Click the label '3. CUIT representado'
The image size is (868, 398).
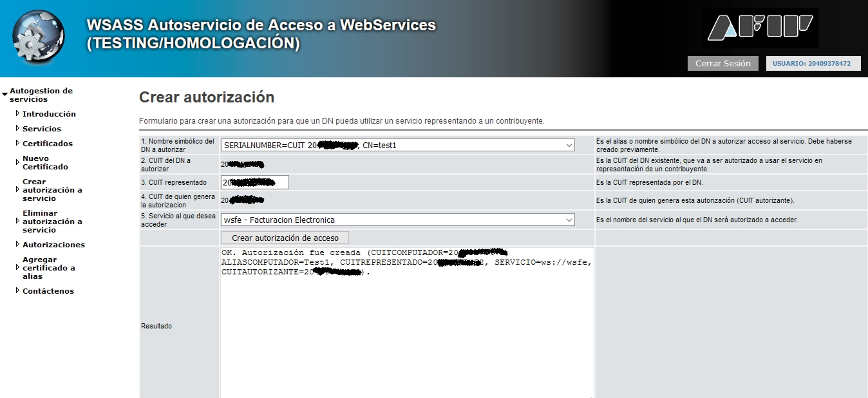click(x=174, y=183)
